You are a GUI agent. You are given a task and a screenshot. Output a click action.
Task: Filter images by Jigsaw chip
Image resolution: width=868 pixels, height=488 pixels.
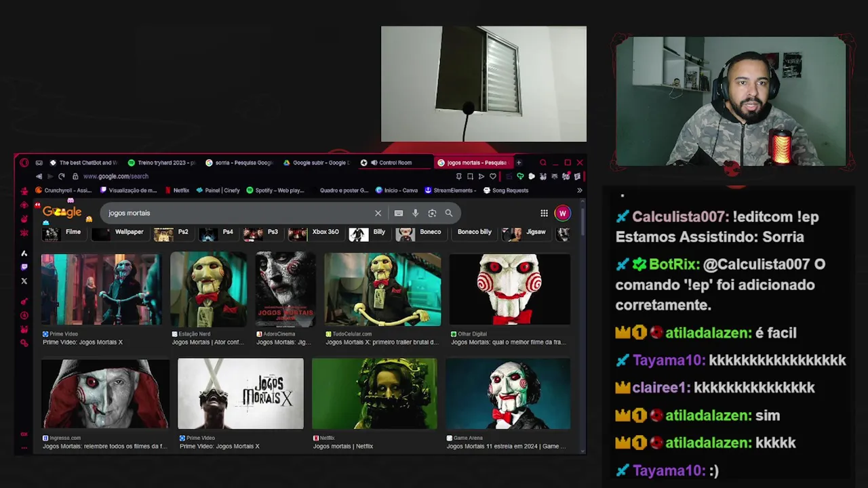point(525,234)
